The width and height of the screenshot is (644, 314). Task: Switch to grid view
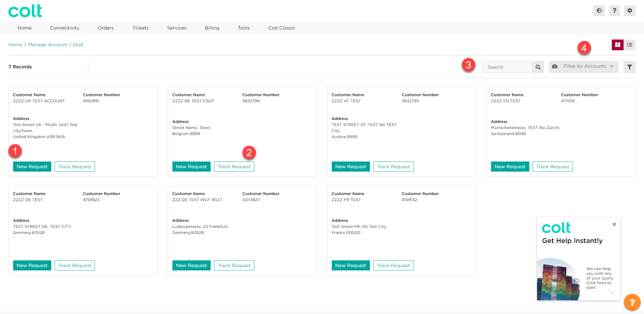(617, 45)
